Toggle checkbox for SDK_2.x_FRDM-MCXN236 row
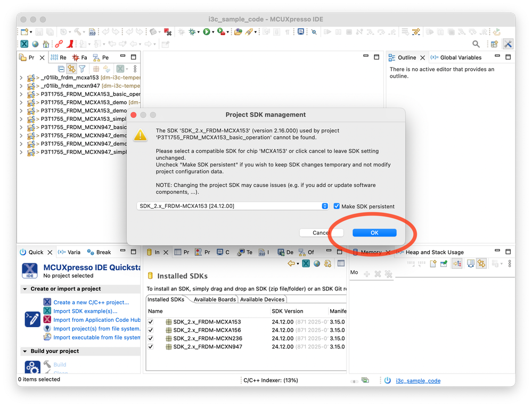The image size is (532, 407). [151, 338]
